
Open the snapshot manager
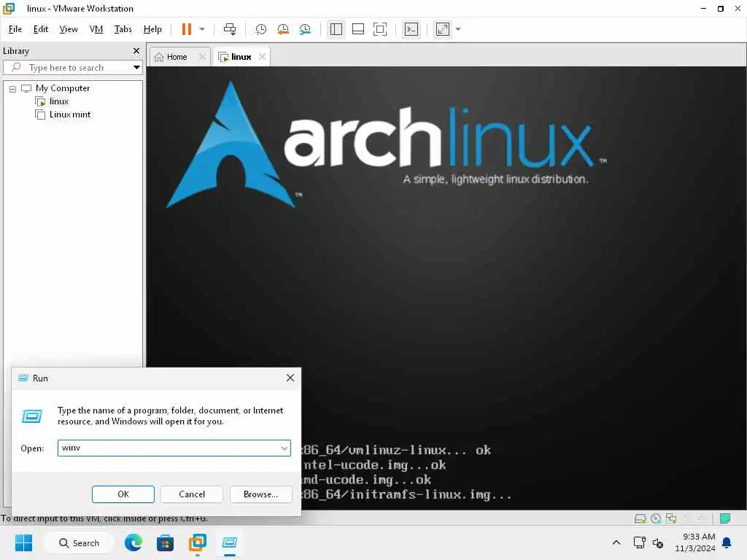pos(305,29)
